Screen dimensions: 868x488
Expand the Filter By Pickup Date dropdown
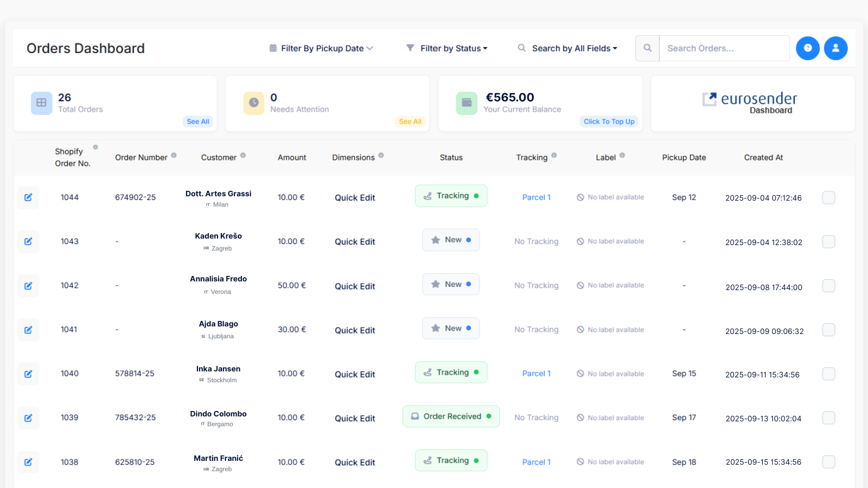(321, 48)
